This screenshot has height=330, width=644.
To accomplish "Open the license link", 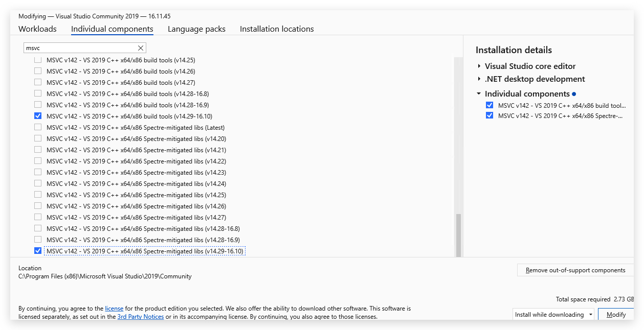I will pyautogui.click(x=114, y=309).
